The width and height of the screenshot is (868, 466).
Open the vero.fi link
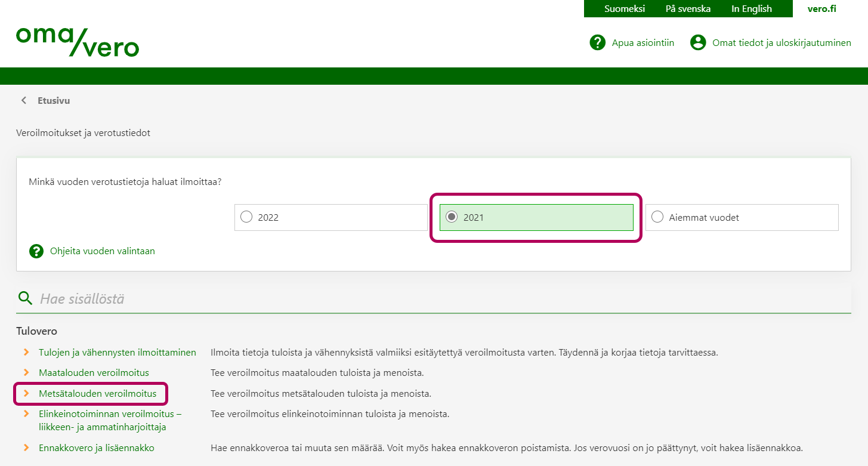tap(821, 9)
